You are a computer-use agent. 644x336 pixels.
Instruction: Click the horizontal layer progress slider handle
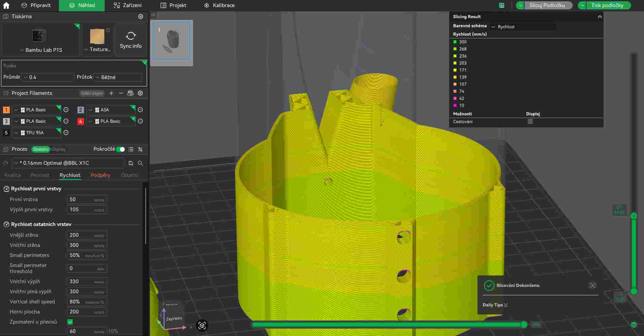524,325
